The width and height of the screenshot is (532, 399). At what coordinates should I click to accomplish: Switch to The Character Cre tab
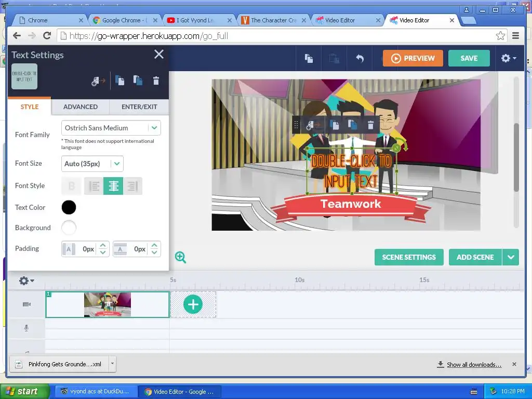(x=273, y=20)
